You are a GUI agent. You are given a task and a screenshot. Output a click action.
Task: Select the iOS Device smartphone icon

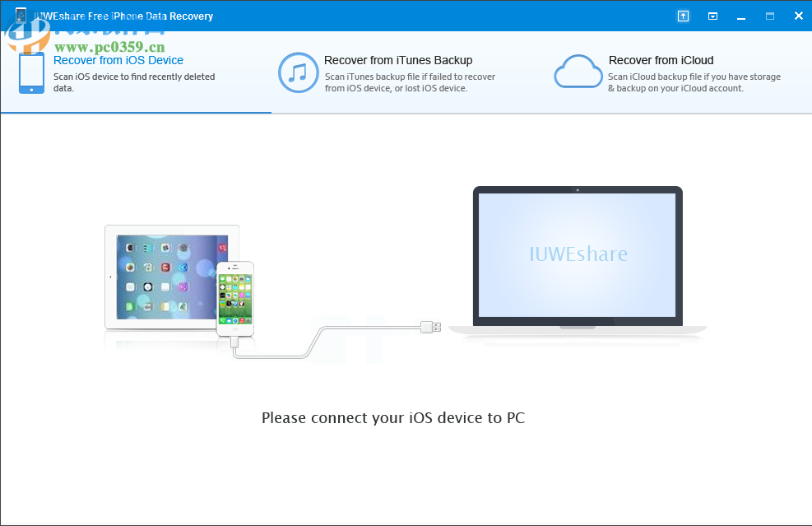(x=30, y=73)
